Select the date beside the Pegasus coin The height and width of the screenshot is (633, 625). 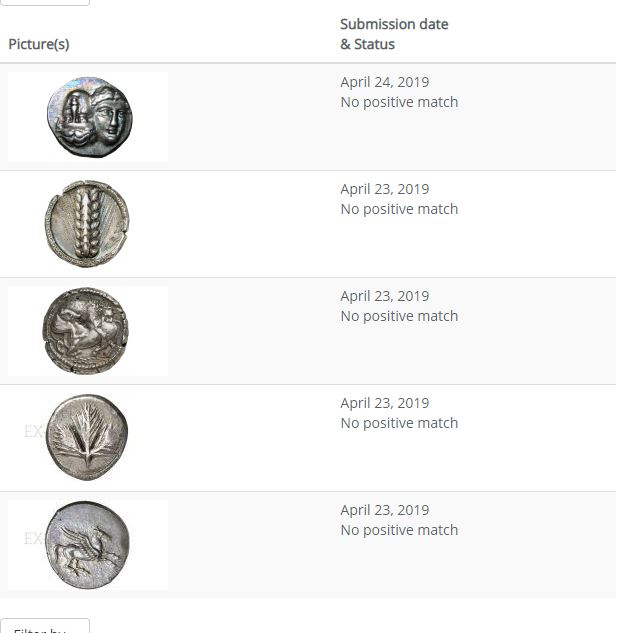pyautogui.click(x=385, y=510)
